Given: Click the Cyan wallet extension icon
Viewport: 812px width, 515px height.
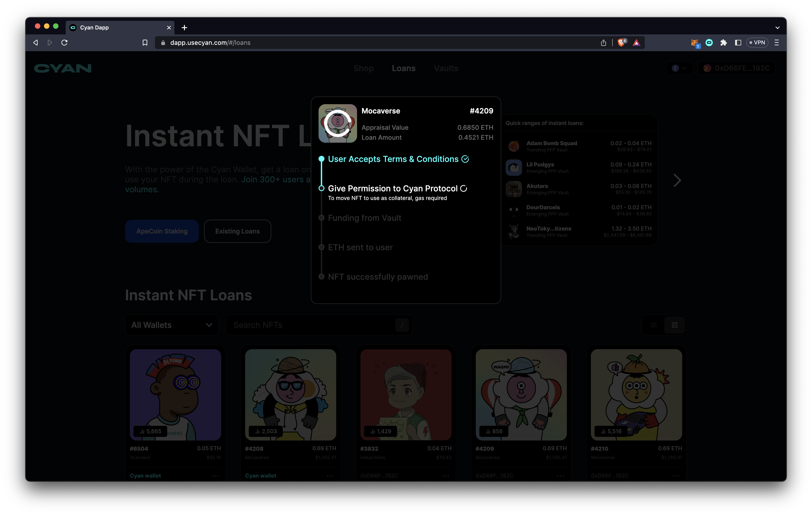Looking at the screenshot, I should pyautogui.click(x=709, y=43).
